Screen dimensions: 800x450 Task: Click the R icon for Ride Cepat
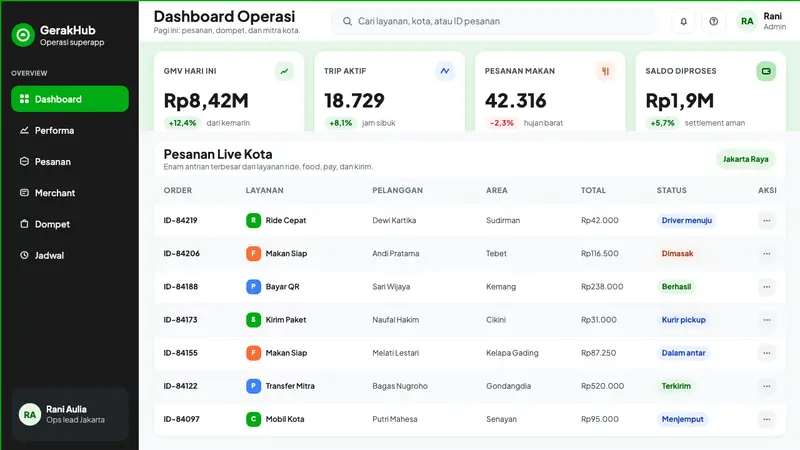(x=253, y=220)
